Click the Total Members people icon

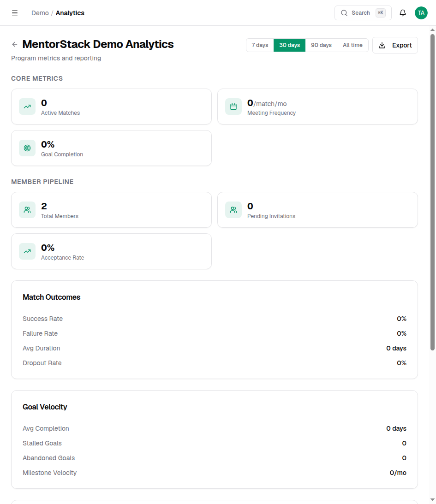(x=27, y=210)
